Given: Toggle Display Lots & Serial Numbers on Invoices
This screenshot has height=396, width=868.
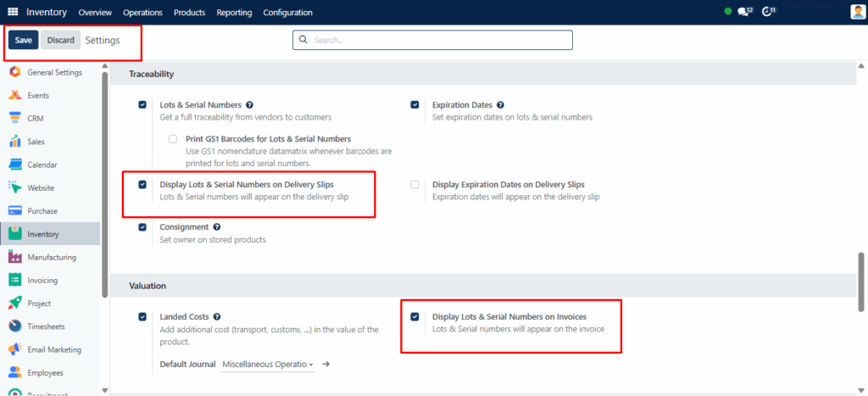Looking at the screenshot, I should 415,317.
